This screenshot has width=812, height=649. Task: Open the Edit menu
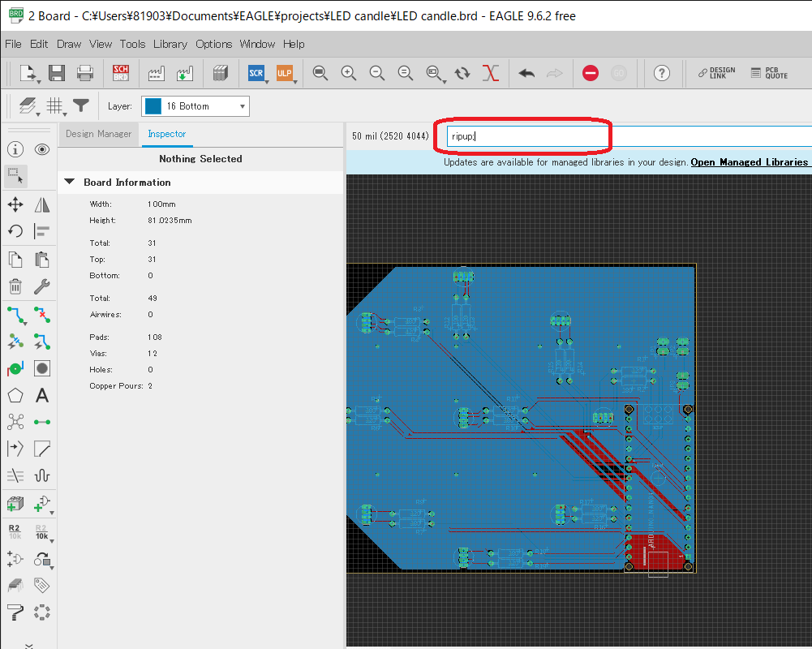(39, 44)
